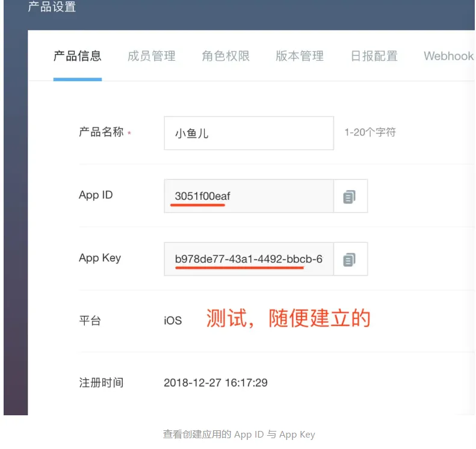Image resolution: width=476 pixels, height=449 pixels.
Task: Click the iOS platform value
Action: point(173,321)
